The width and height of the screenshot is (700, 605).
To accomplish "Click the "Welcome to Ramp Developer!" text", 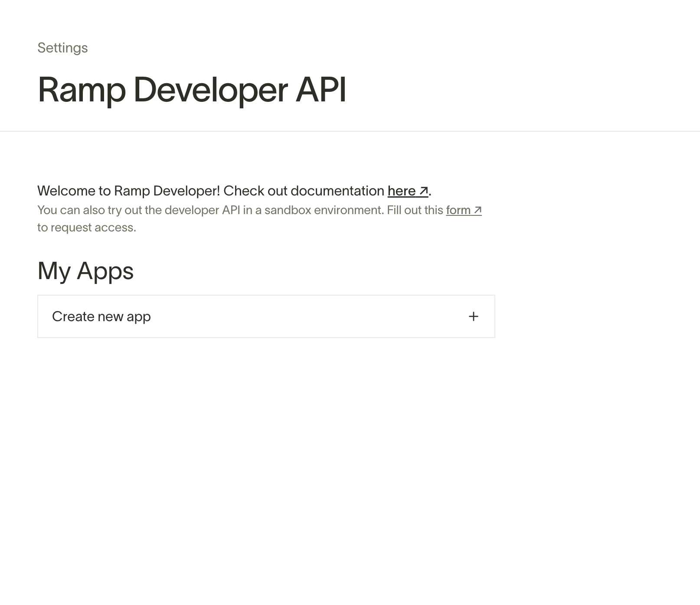I will pos(129,191).
